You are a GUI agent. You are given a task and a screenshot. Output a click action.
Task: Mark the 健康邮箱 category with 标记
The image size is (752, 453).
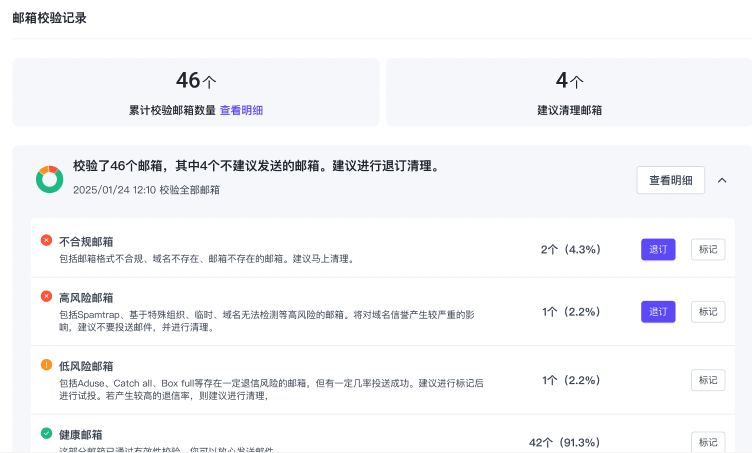(x=708, y=442)
